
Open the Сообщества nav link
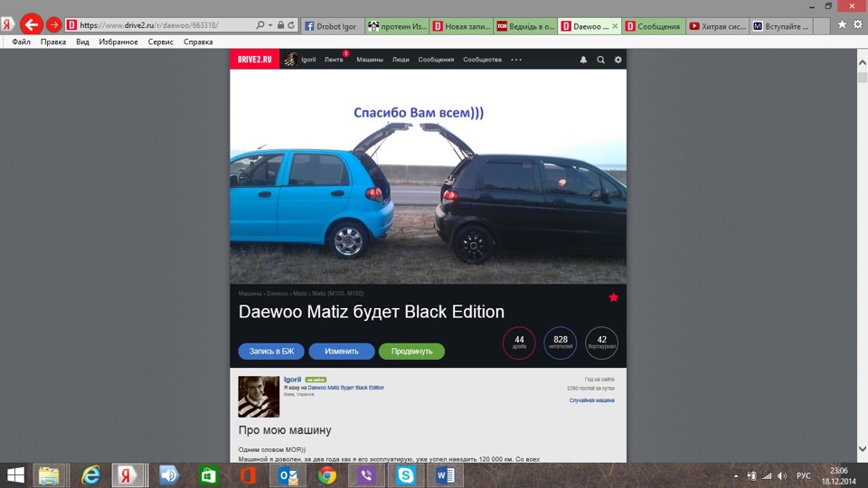482,60
